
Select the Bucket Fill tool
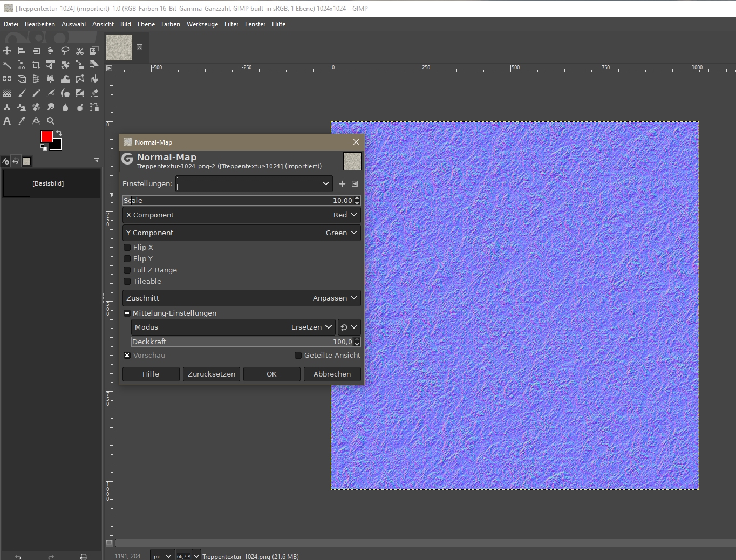click(x=94, y=79)
